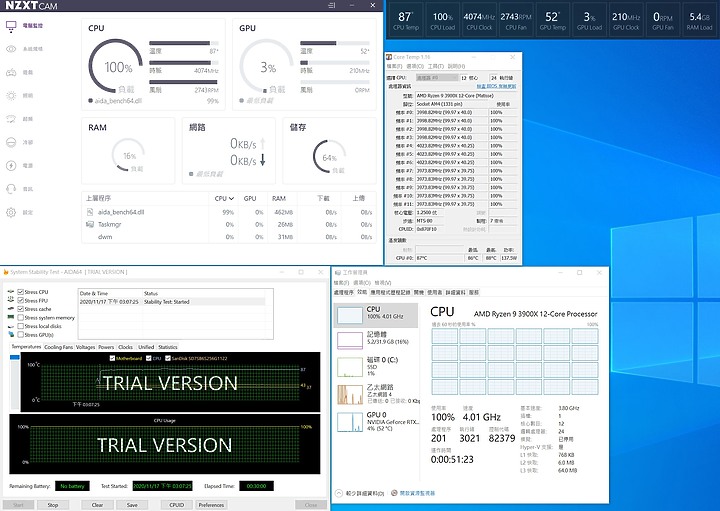Click the Stress GPU(s) icon in AIDA64
Image resolution: width=720 pixels, height=511 pixels.
pyautogui.click(x=11, y=335)
